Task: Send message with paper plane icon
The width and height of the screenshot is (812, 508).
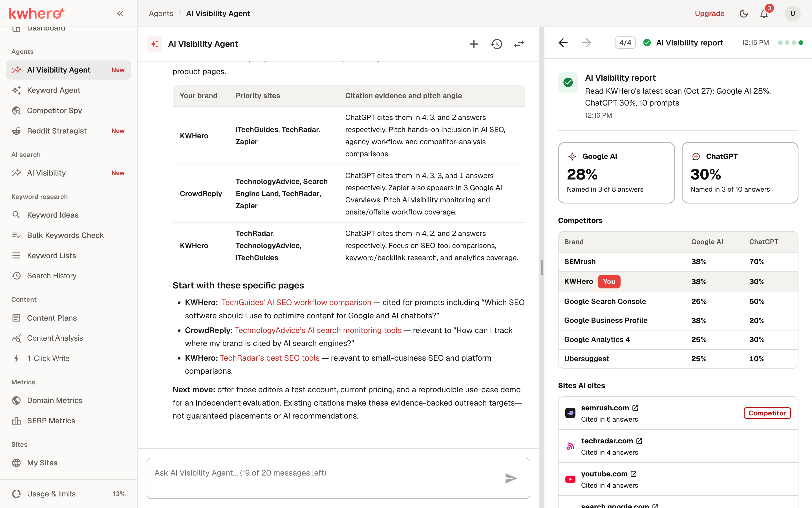Action: (511, 478)
